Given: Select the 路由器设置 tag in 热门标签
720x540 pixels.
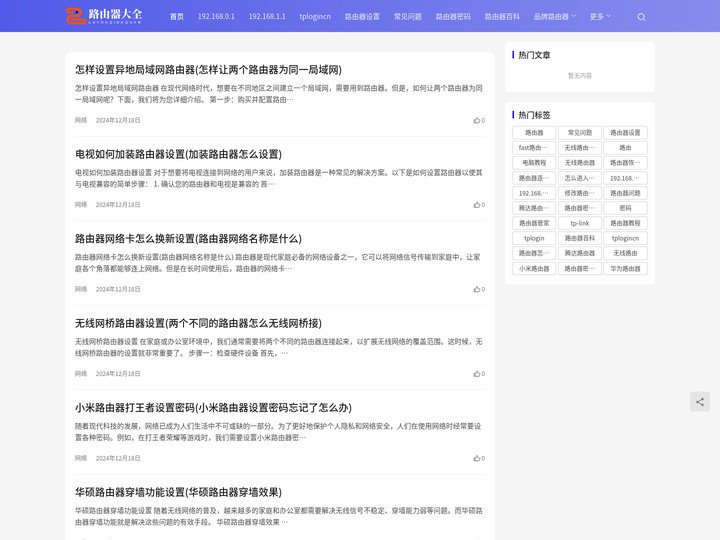Looking at the screenshot, I should (625, 133).
